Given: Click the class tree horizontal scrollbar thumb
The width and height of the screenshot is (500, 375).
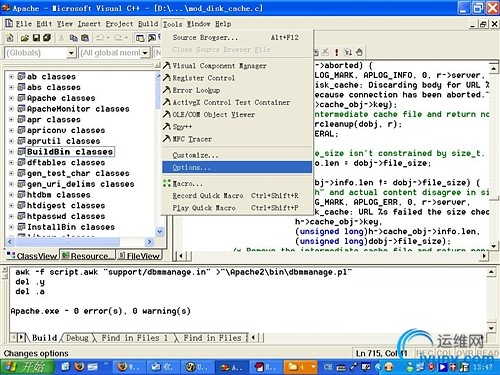Looking at the screenshot, I should pos(67,242).
